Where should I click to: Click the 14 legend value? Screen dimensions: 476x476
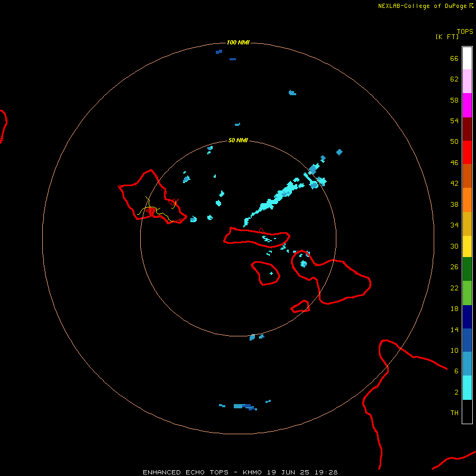[454, 329]
